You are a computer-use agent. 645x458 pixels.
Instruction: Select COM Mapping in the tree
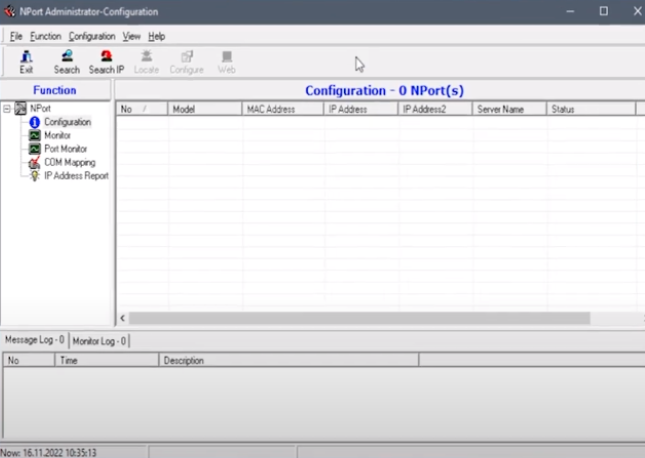pos(70,163)
